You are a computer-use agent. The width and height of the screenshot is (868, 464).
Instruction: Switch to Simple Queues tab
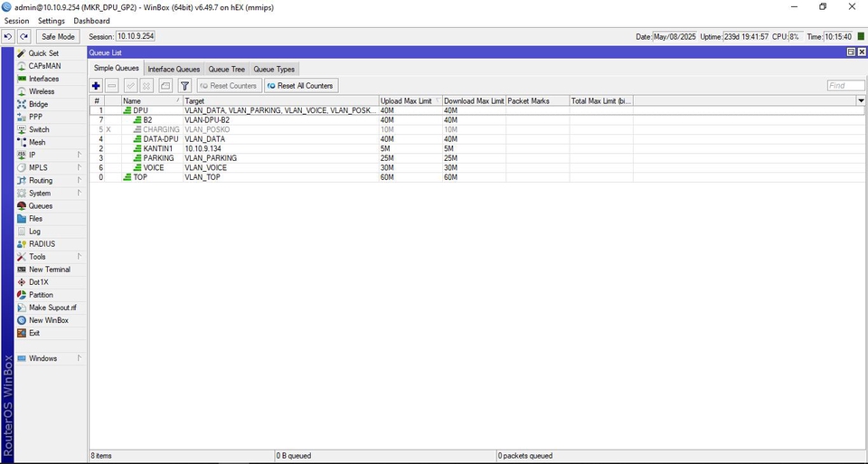pos(117,68)
